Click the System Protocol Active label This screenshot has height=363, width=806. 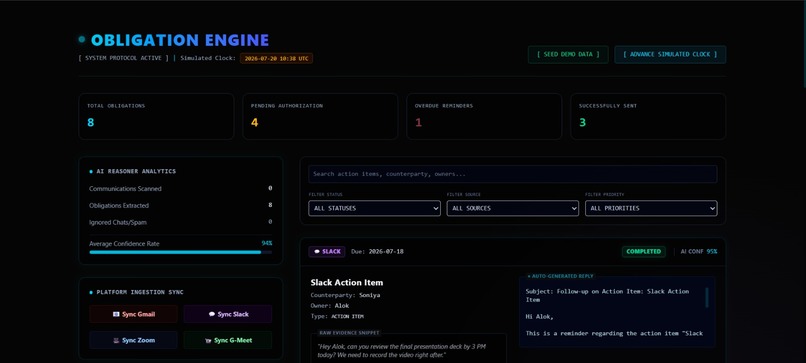[123, 58]
